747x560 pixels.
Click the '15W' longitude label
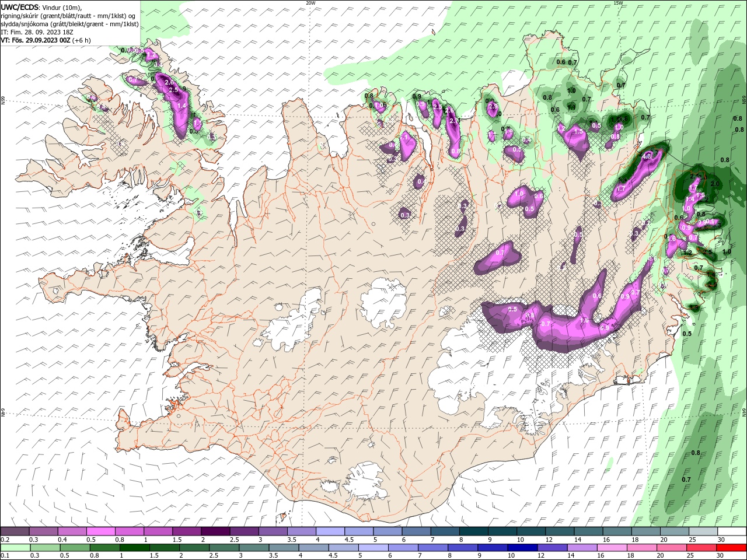pyautogui.click(x=618, y=3)
